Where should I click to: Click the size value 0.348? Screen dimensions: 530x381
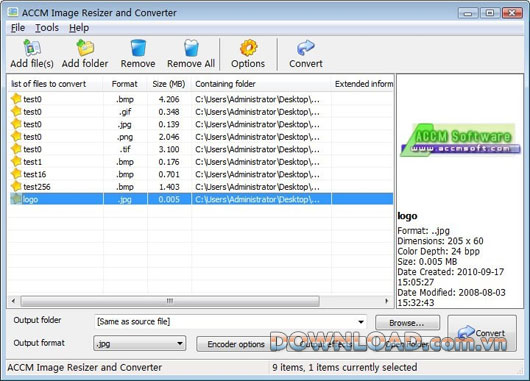pos(169,112)
